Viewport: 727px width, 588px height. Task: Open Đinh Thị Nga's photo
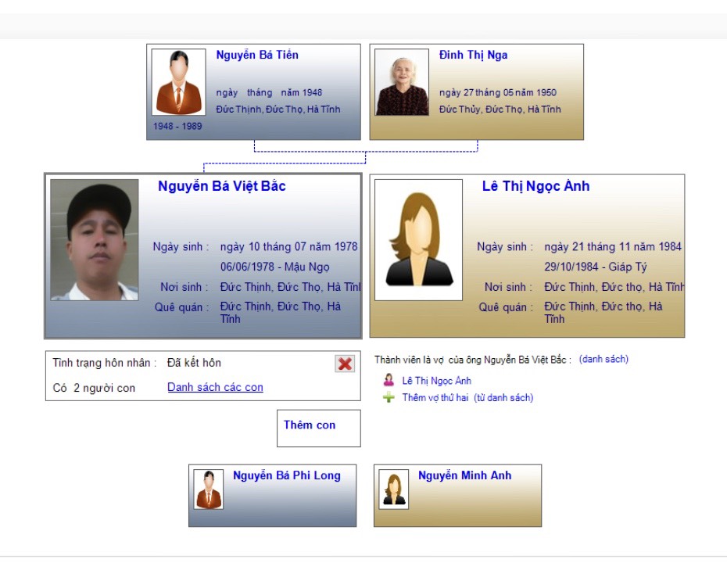point(402,82)
